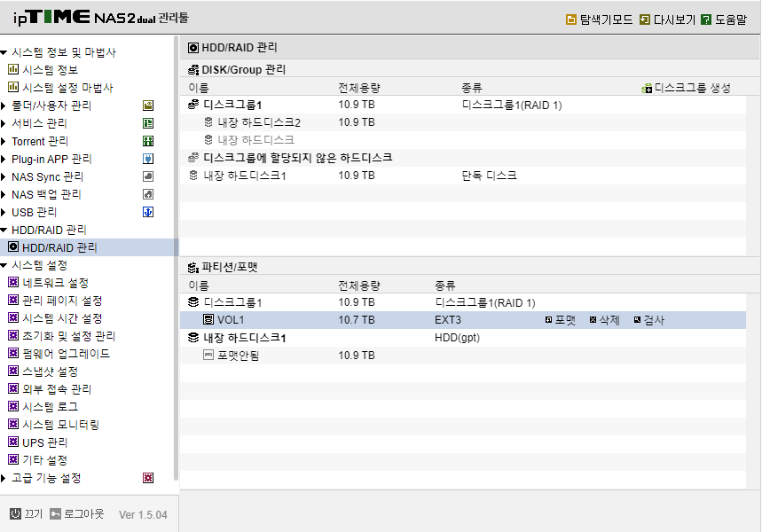Collapse the HDD/RAID 관리 parent section

point(4,231)
